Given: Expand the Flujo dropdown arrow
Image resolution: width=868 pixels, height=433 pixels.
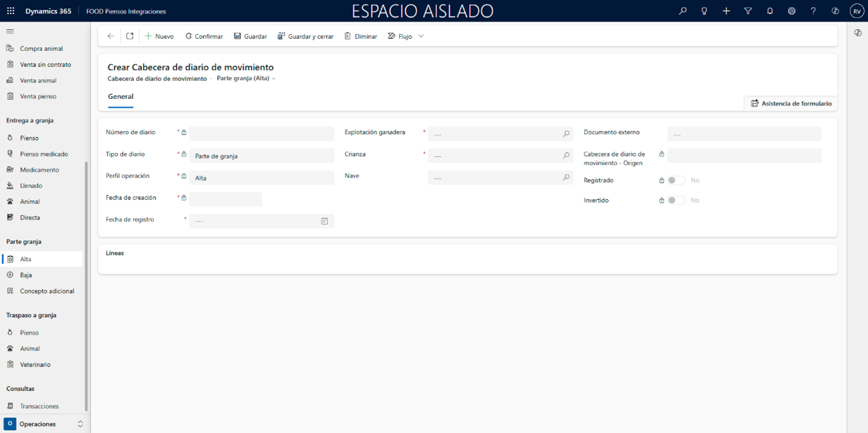Looking at the screenshot, I should (x=421, y=36).
